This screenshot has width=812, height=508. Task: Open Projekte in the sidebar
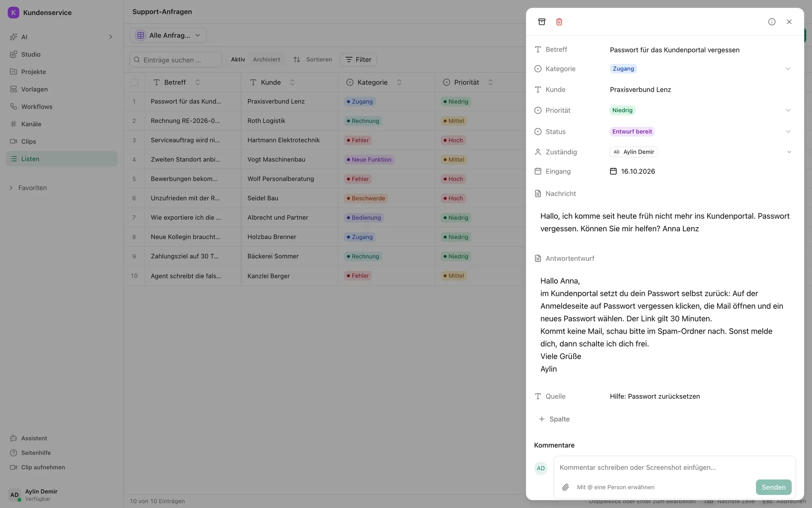click(x=61, y=72)
